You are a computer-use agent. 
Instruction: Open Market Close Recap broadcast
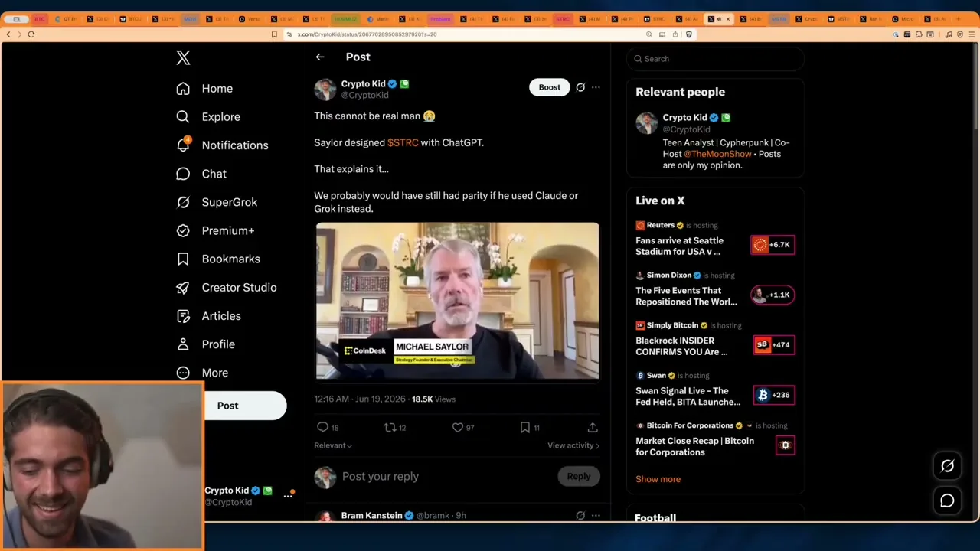tap(715, 439)
